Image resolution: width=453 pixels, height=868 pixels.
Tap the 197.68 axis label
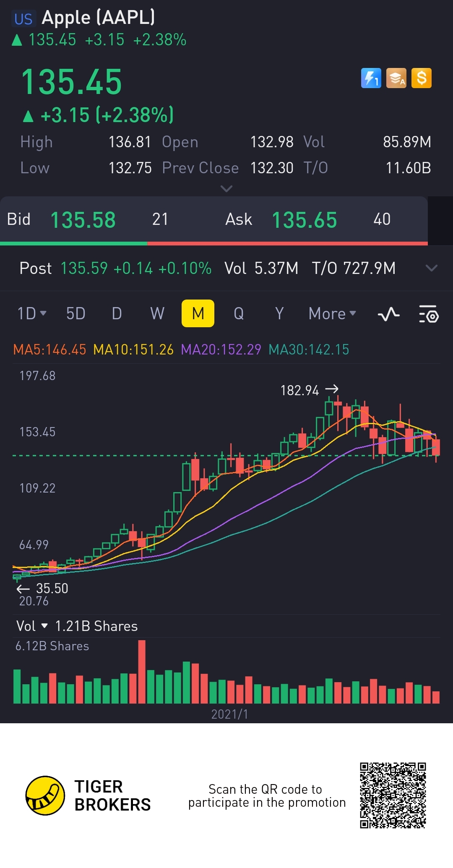point(37,375)
